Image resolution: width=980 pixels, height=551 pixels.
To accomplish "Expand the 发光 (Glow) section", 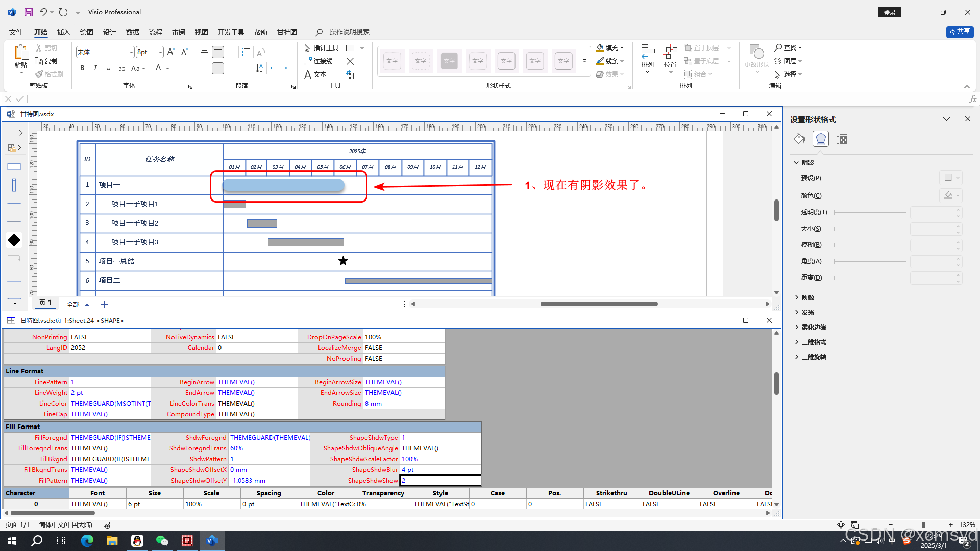I will pyautogui.click(x=807, y=313).
